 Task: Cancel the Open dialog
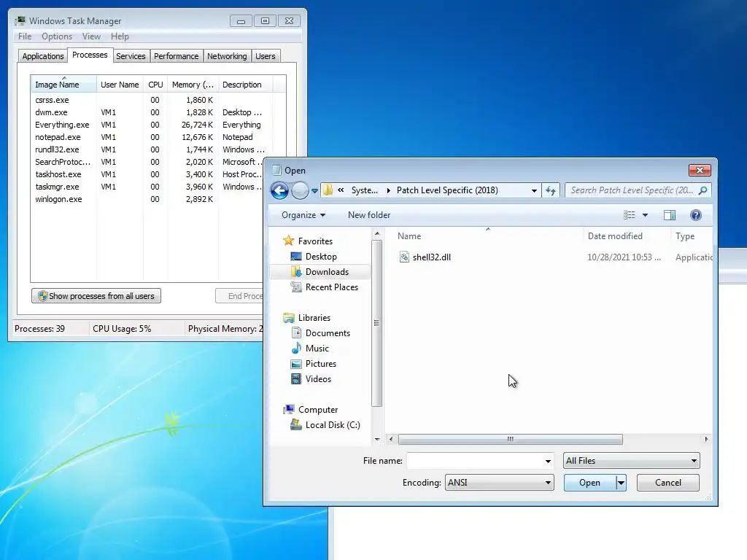point(668,483)
